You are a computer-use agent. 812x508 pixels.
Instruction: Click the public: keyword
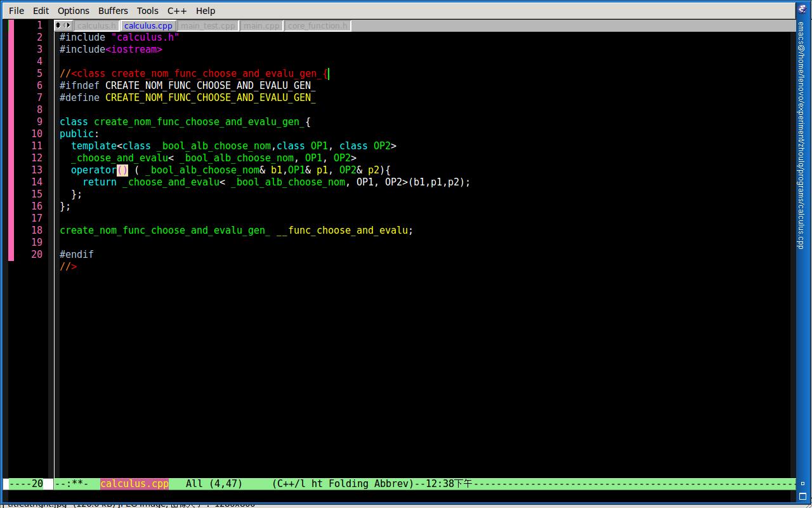(79, 133)
